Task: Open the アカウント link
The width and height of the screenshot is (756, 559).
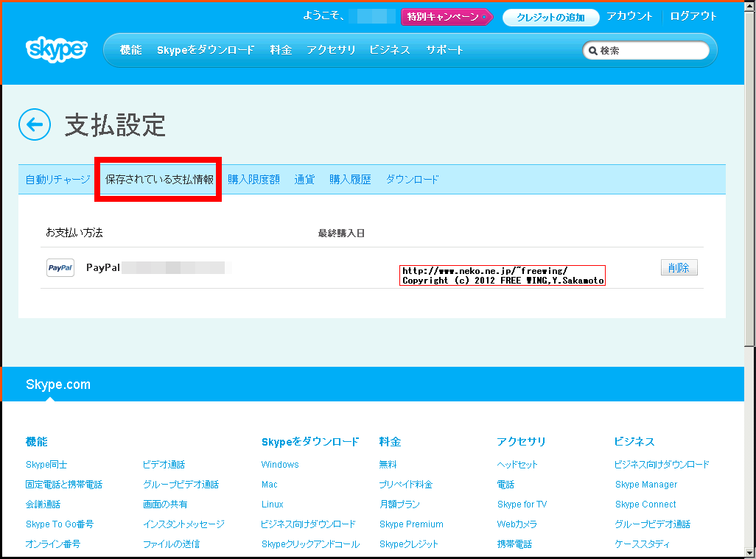Action: pos(629,16)
